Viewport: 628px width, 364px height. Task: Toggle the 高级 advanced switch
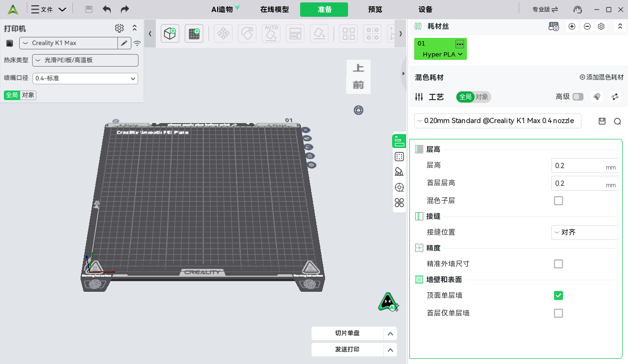pyautogui.click(x=578, y=97)
